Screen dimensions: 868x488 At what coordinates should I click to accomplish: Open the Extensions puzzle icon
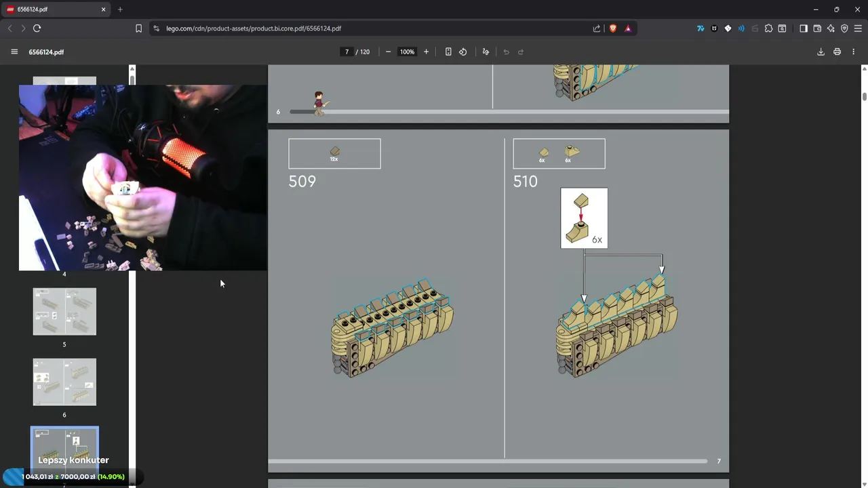pyautogui.click(x=768, y=28)
